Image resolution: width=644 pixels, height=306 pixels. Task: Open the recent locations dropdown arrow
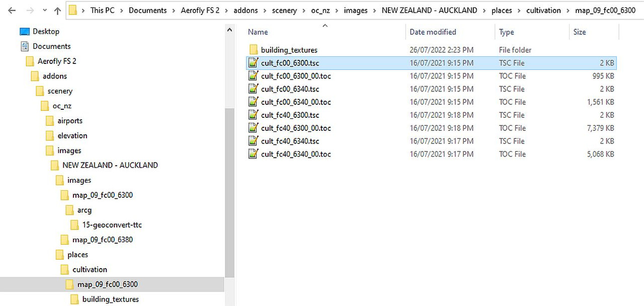click(x=44, y=11)
